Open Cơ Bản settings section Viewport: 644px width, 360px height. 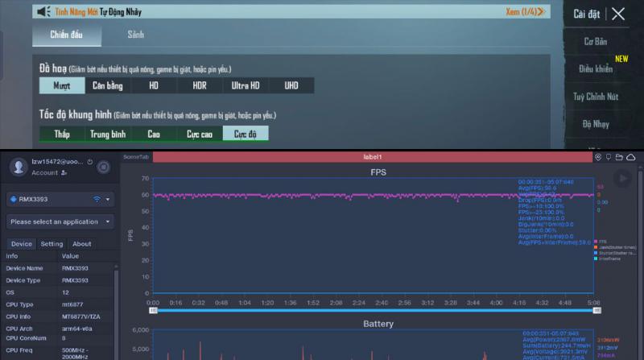pos(596,42)
